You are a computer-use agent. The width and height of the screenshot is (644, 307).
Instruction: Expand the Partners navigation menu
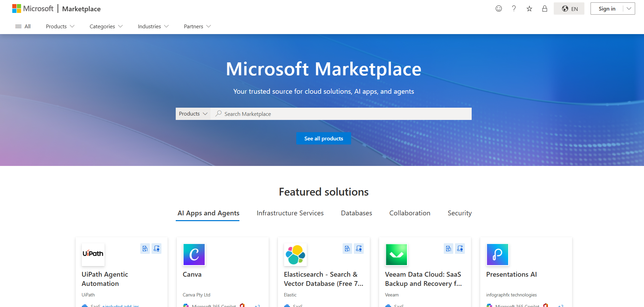tap(197, 26)
